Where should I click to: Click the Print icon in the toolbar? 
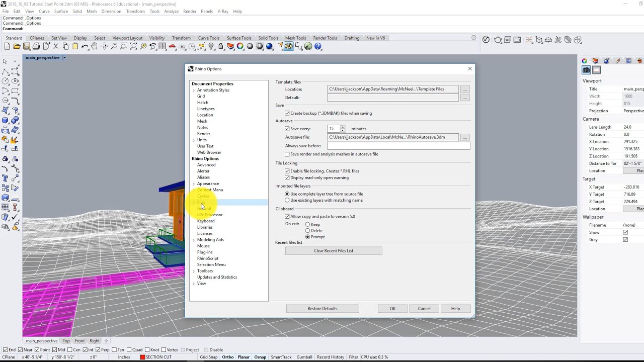click(36, 46)
